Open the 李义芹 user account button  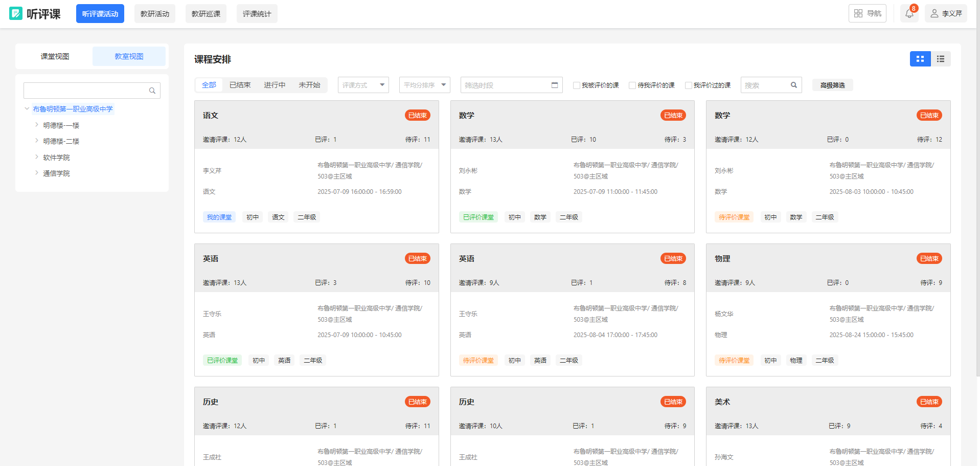pyautogui.click(x=946, y=14)
